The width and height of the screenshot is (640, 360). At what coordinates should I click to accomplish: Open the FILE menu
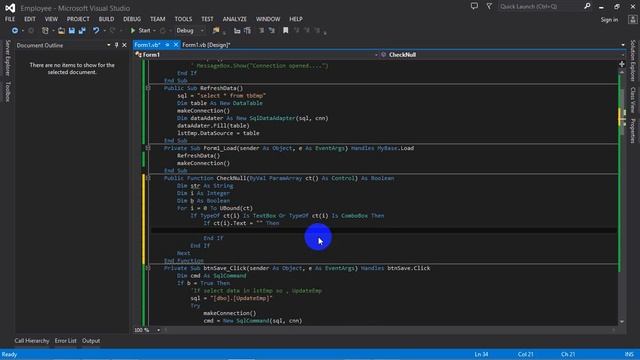point(10,19)
